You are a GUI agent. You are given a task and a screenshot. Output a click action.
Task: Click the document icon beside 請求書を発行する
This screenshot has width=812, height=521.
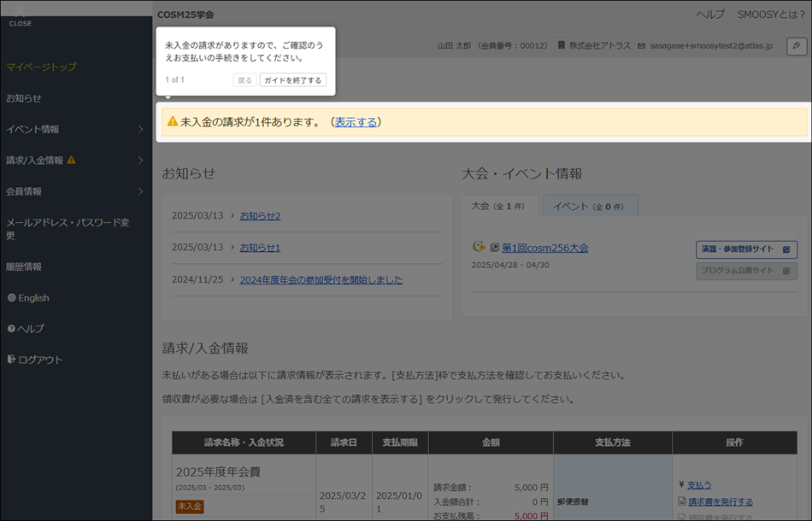pyautogui.click(x=682, y=501)
